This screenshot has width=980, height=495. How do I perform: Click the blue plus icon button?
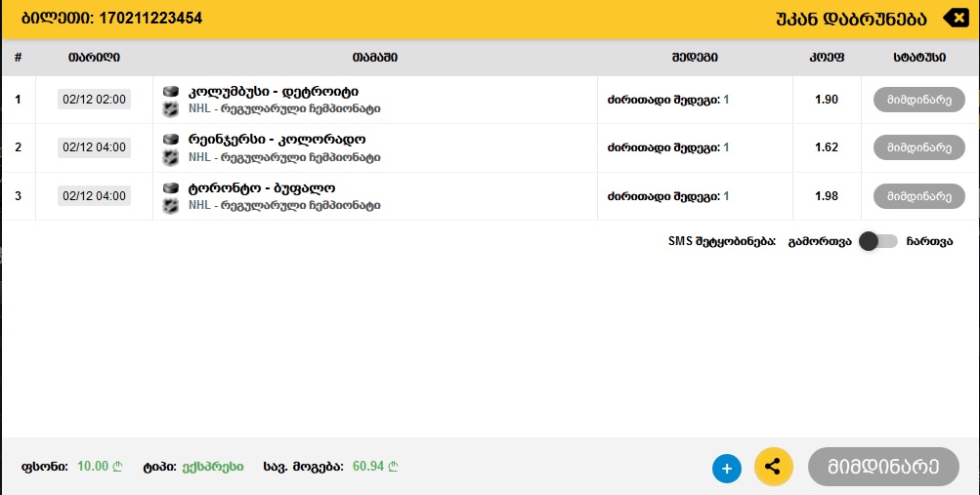click(727, 469)
